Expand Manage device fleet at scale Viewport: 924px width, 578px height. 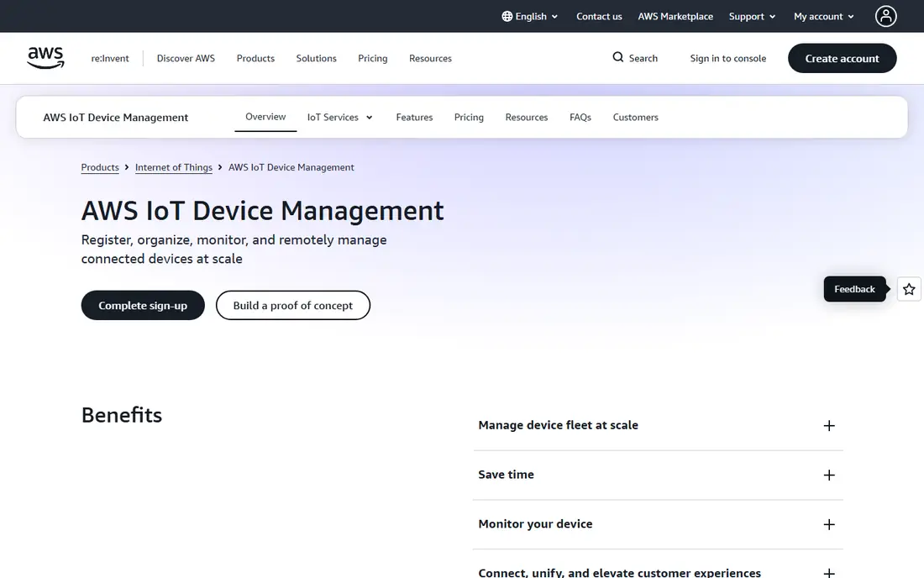pyautogui.click(x=658, y=425)
